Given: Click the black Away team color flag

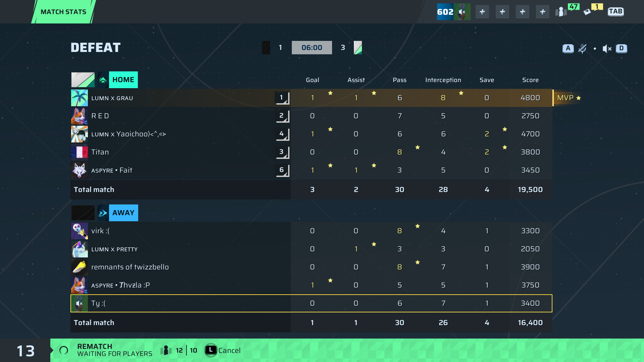Looking at the screenshot, I should 83,213.
